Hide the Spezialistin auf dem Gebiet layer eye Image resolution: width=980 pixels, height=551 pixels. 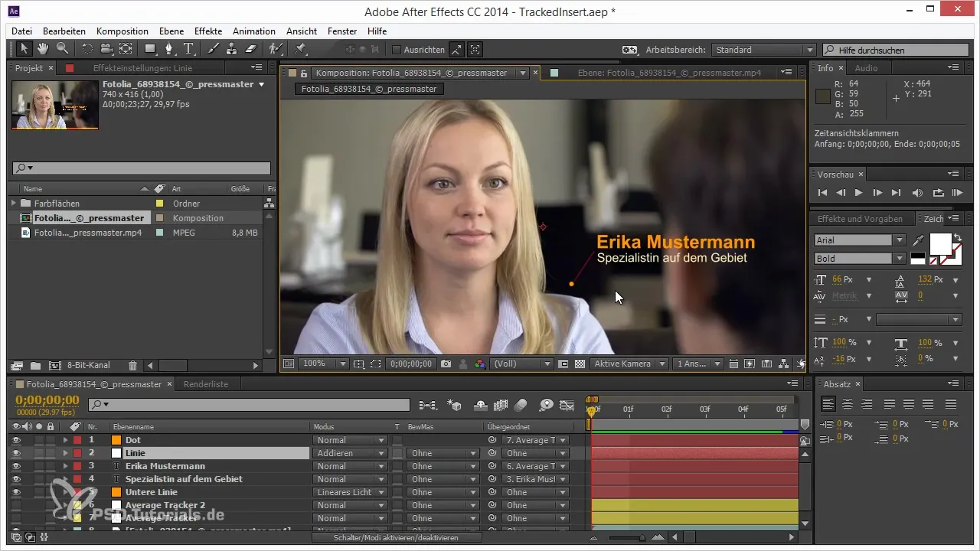pos(16,479)
